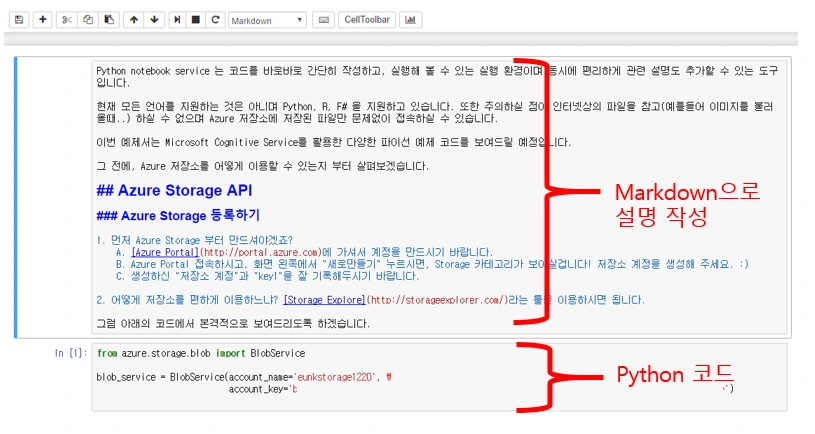This screenshot has height=434, width=815.
Task: Paste cell using the clipboard icon
Action: 109,20
